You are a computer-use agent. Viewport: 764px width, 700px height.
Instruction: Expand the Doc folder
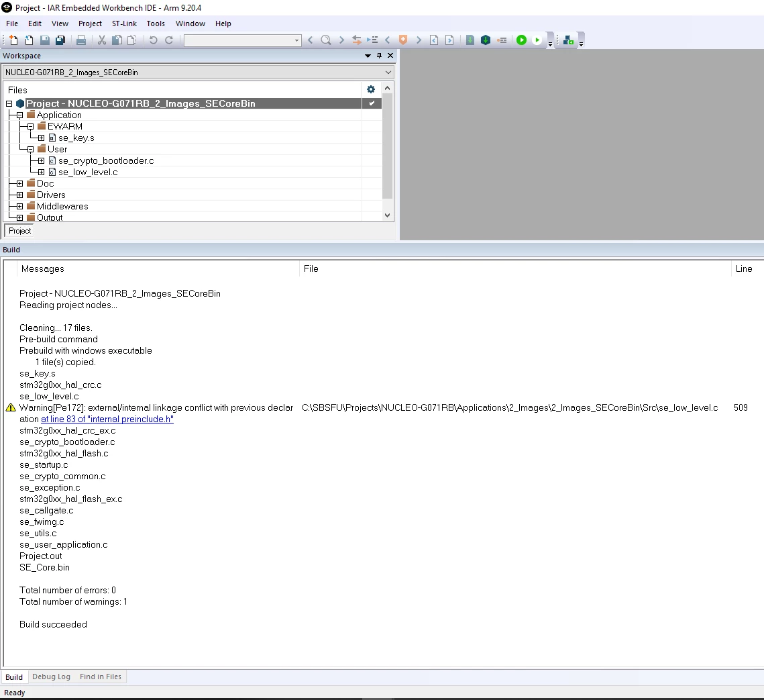click(19, 183)
